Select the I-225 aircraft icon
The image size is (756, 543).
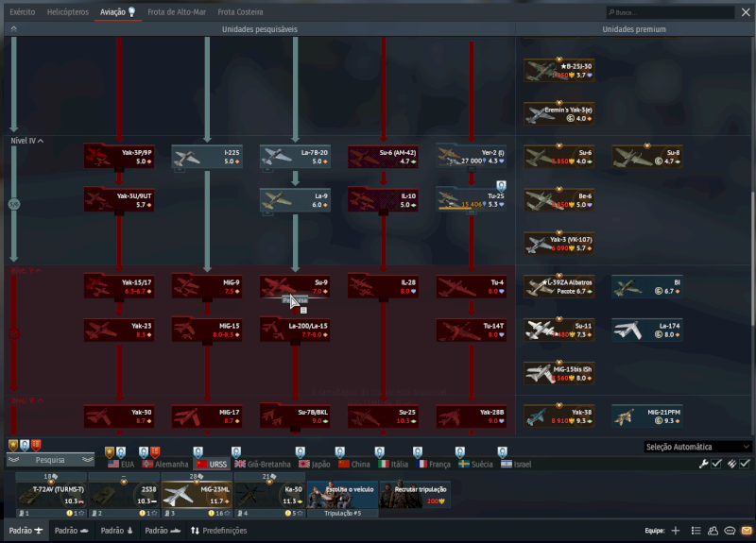pos(205,156)
